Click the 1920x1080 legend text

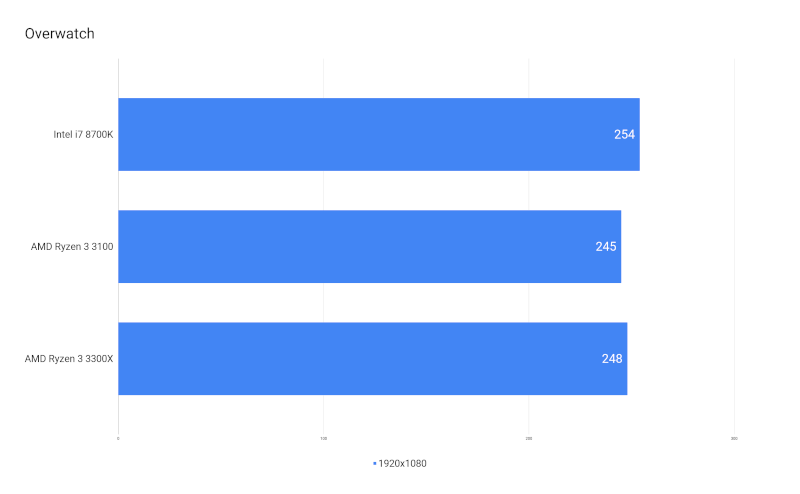pyautogui.click(x=403, y=463)
